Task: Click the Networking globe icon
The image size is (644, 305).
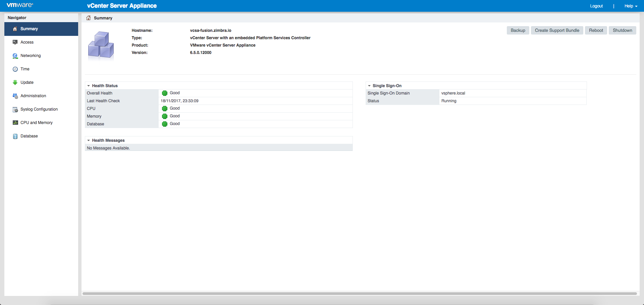Action: point(15,56)
